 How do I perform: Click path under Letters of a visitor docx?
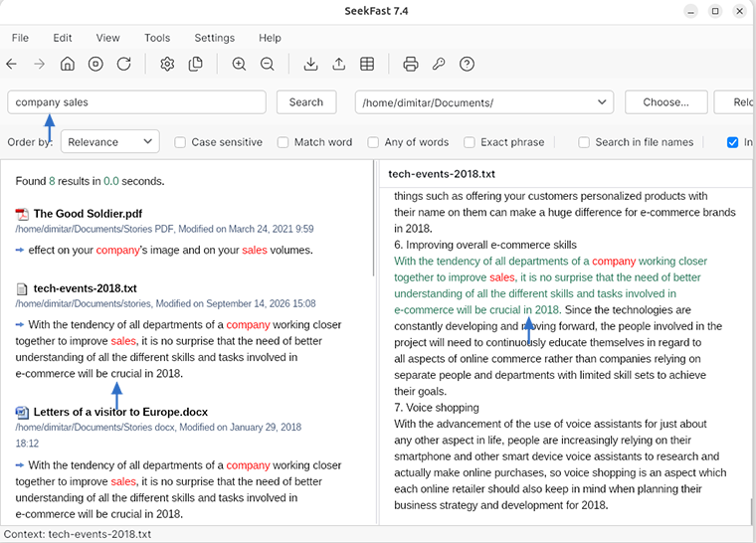pos(158,435)
